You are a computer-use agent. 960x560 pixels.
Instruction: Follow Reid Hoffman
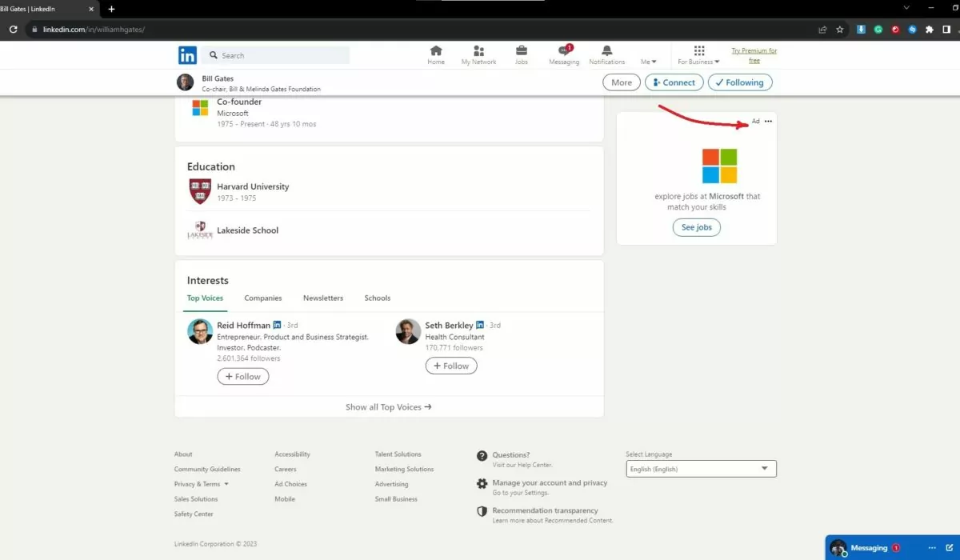click(x=243, y=377)
